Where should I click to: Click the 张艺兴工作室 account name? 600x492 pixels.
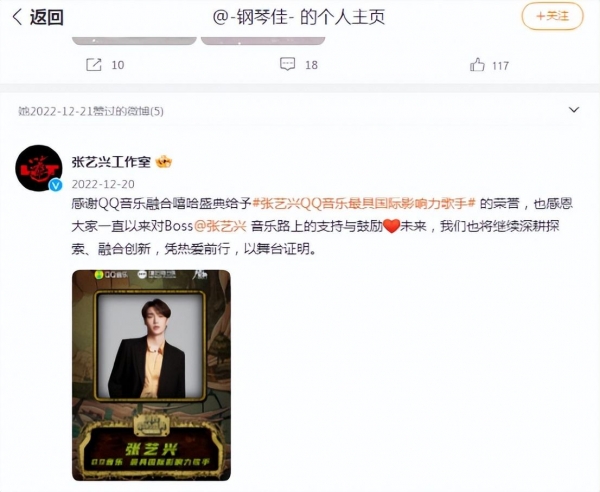111,162
